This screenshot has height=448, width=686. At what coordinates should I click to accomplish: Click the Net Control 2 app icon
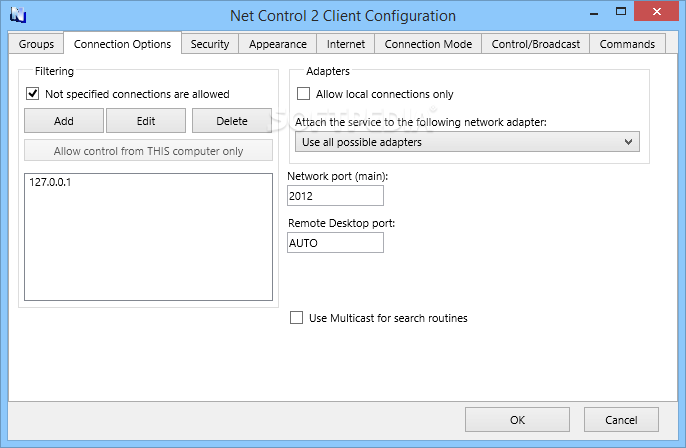(x=18, y=15)
